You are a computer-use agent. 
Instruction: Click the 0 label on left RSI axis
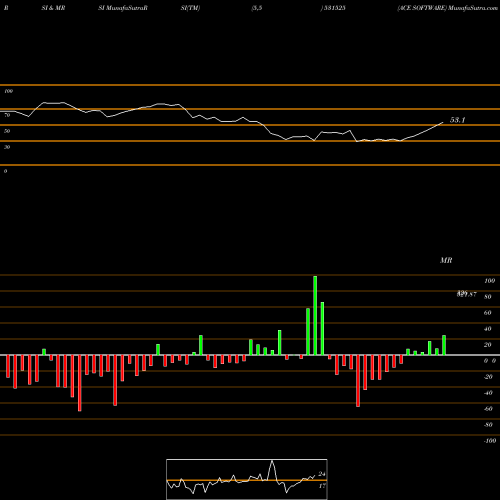(x=5, y=171)
